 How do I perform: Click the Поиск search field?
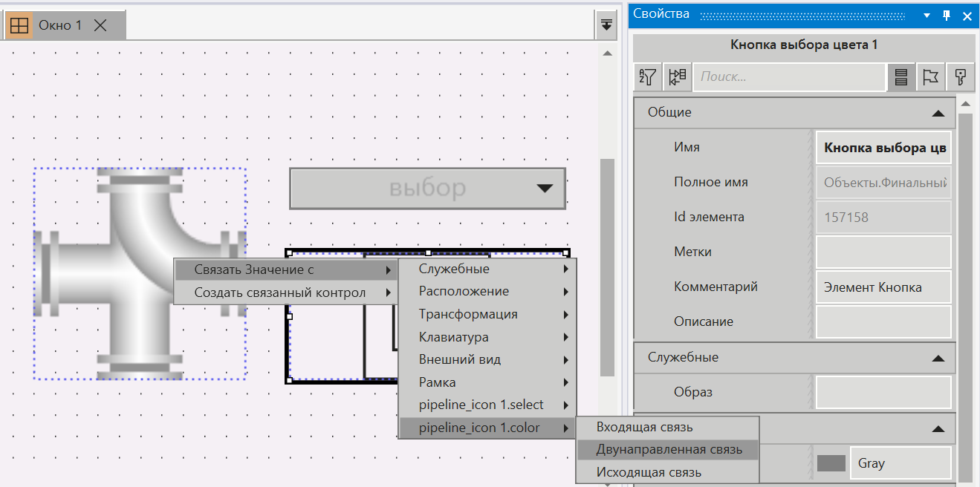(789, 76)
